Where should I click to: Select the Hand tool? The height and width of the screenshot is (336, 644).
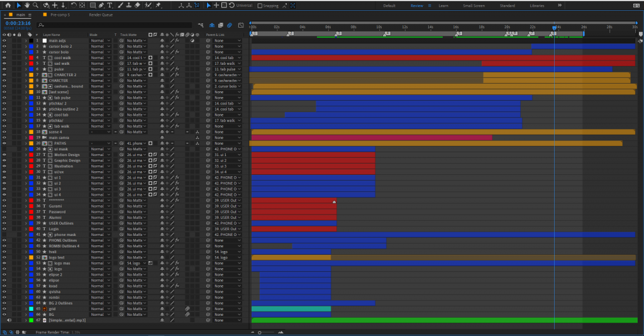click(27, 5)
